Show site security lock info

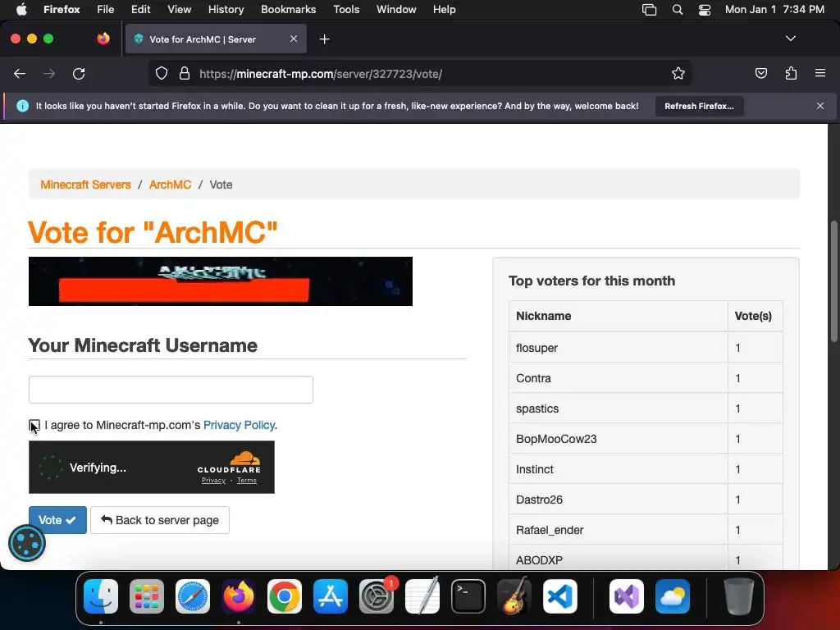pyautogui.click(x=185, y=73)
